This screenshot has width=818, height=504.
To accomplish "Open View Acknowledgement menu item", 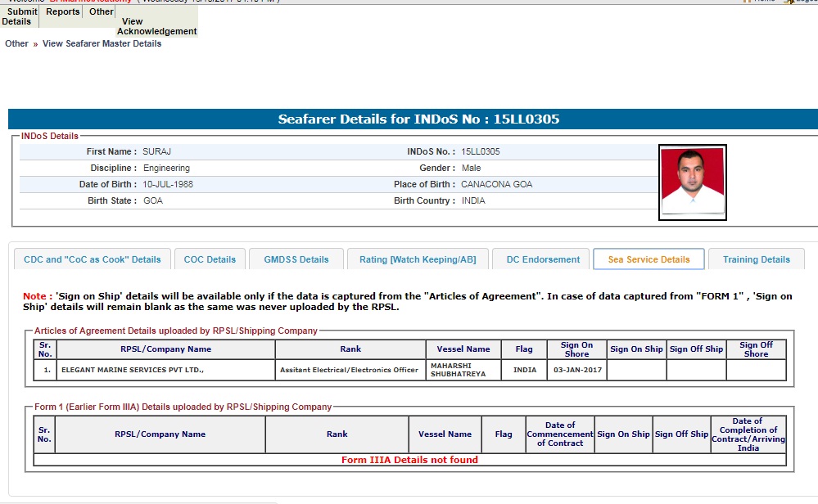I will pos(158,26).
